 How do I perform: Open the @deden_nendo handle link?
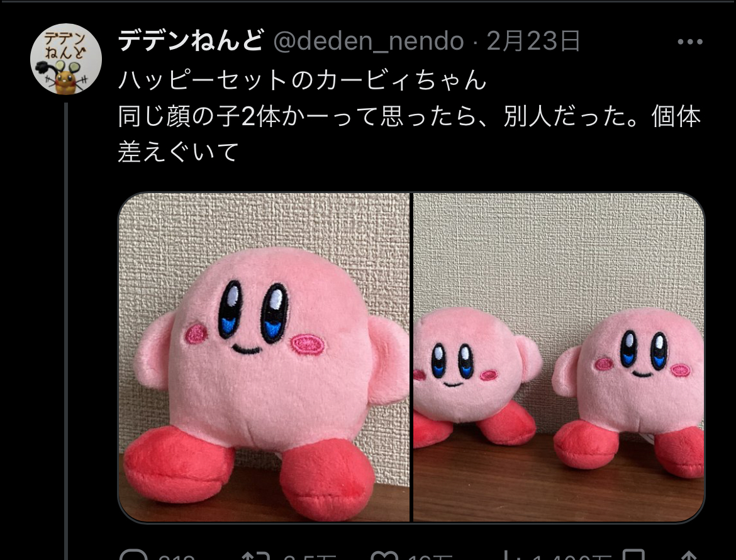coord(369,41)
